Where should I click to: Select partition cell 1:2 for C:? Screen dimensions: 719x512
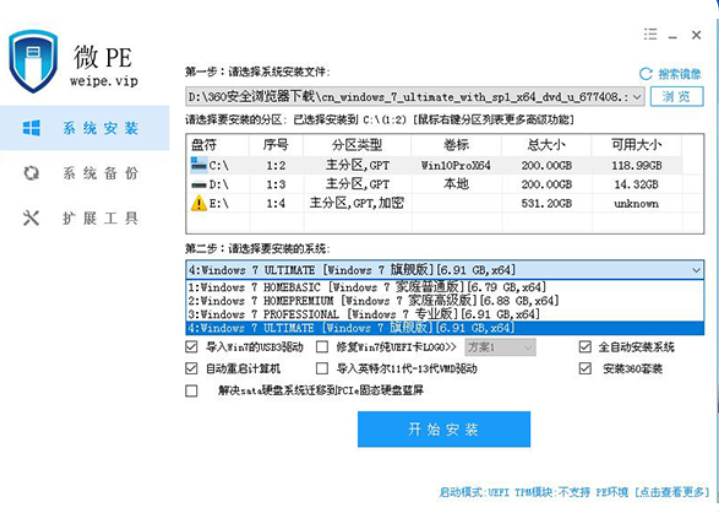tap(276, 165)
